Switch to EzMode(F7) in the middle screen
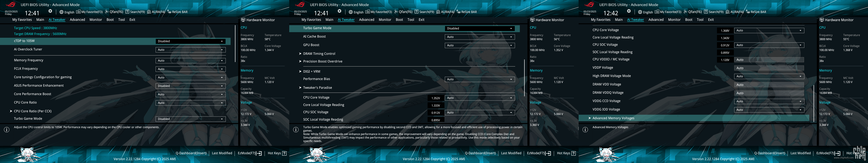The image size is (868, 163). (539, 153)
